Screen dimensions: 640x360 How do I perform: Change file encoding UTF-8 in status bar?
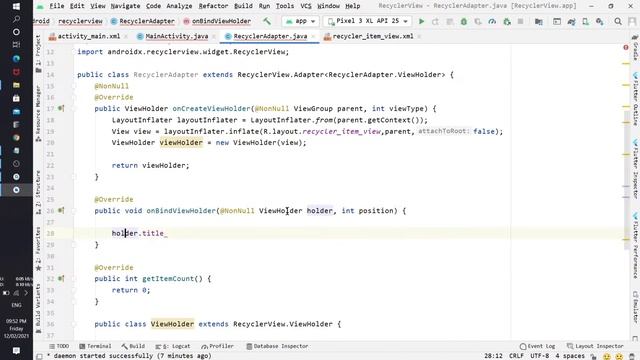tap(539, 356)
